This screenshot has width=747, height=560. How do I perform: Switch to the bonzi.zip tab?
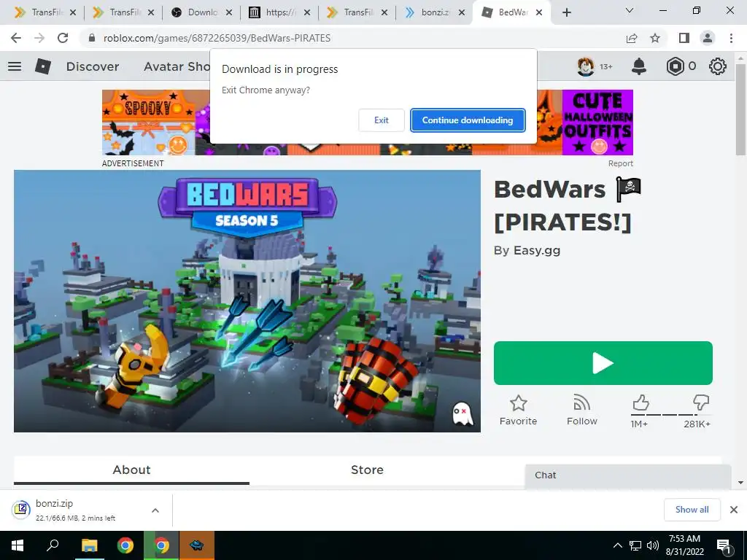click(x=435, y=12)
